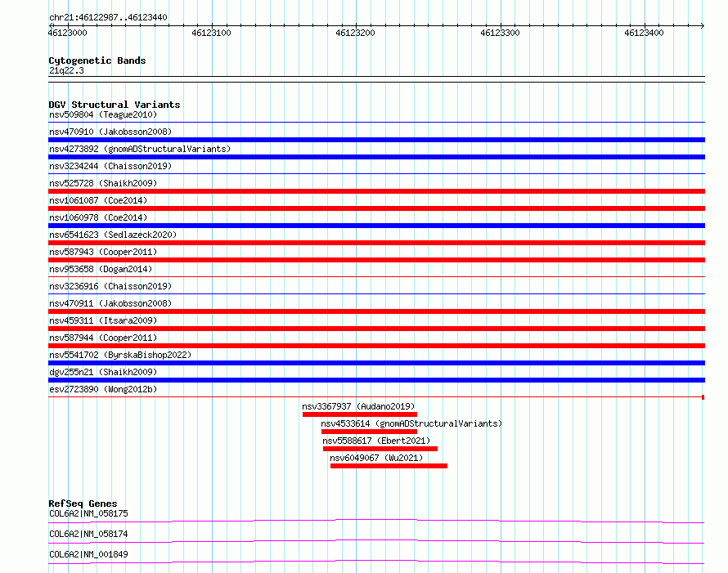728x573 pixels.
Task: Open nsv4273892 (gnomADStructuralVariants) label at top
Action: tap(140, 149)
